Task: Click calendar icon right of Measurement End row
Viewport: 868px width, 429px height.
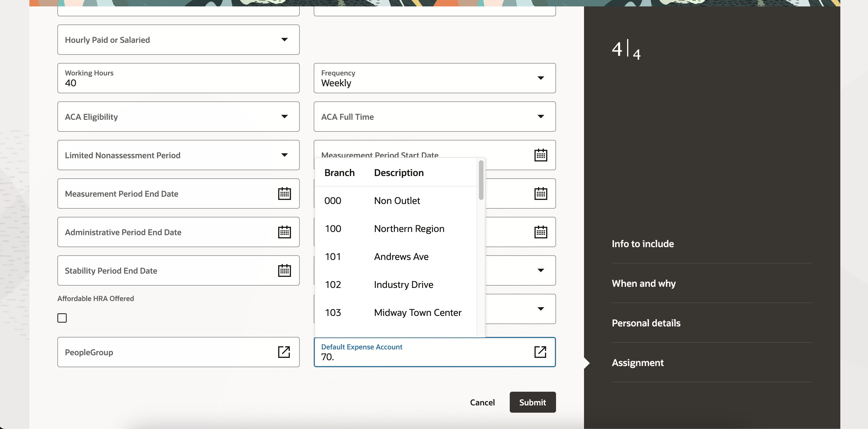Action: 541,194
